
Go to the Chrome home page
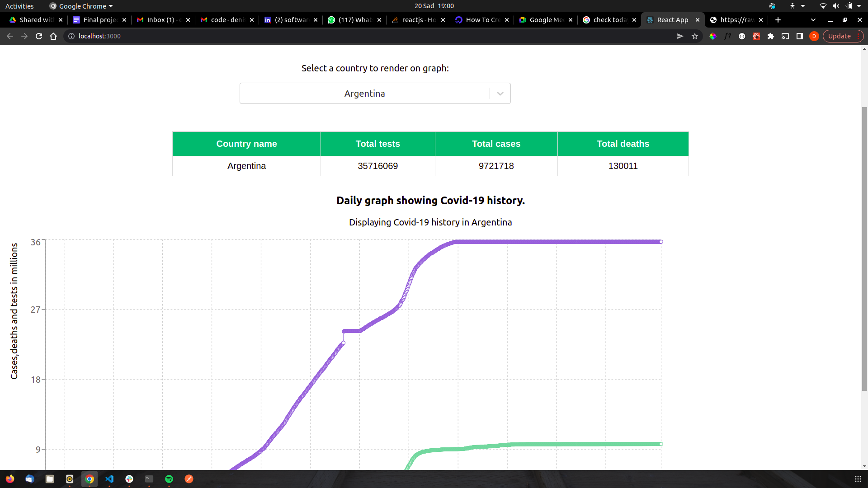(x=53, y=36)
